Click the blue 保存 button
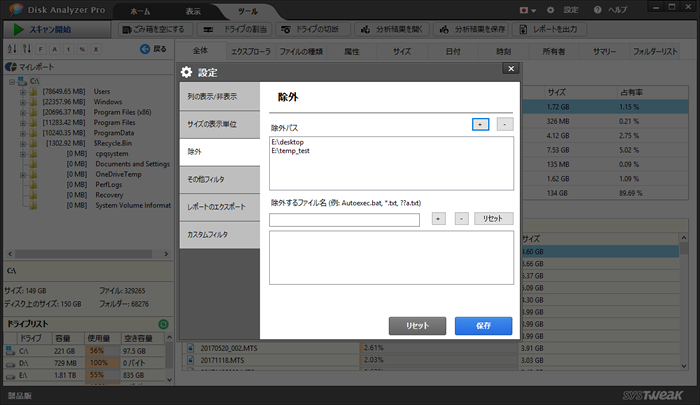 (483, 326)
